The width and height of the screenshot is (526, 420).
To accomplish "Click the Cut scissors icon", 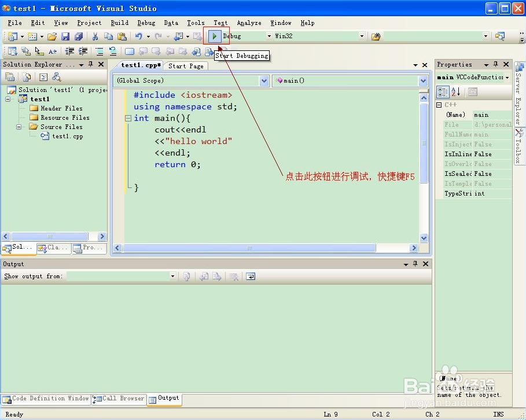I will point(95,36).
